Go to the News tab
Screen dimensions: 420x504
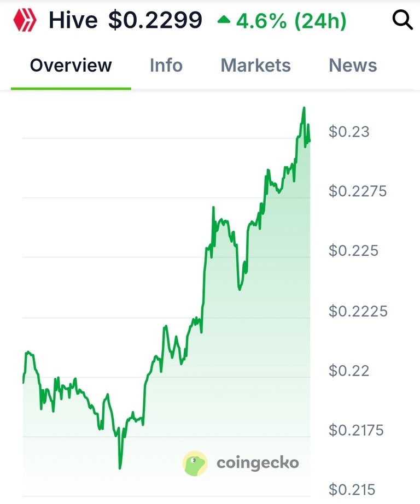tap(353, 65)
